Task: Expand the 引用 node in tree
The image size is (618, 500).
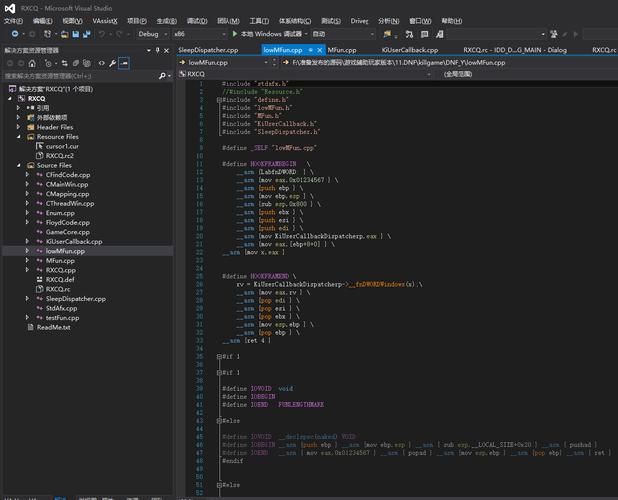Action: tap(18, 108)
